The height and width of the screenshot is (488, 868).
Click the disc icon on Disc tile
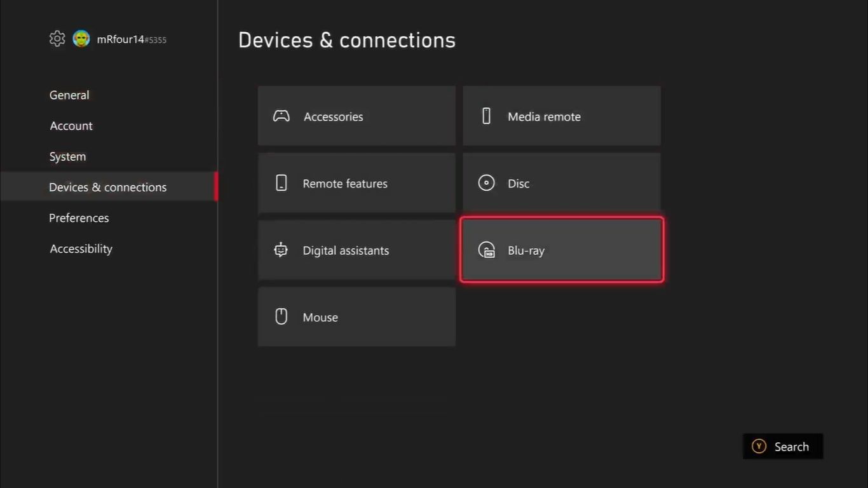click(486, 183)
